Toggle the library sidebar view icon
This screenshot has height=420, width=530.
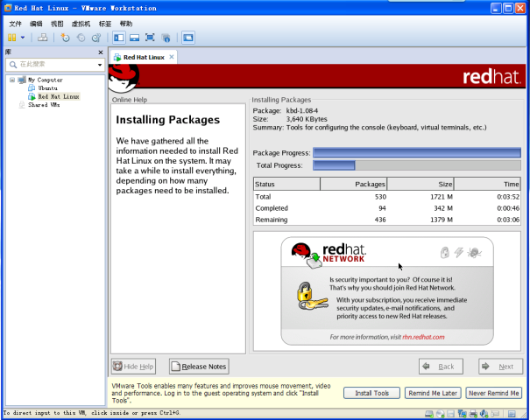(x=118, y=38)
